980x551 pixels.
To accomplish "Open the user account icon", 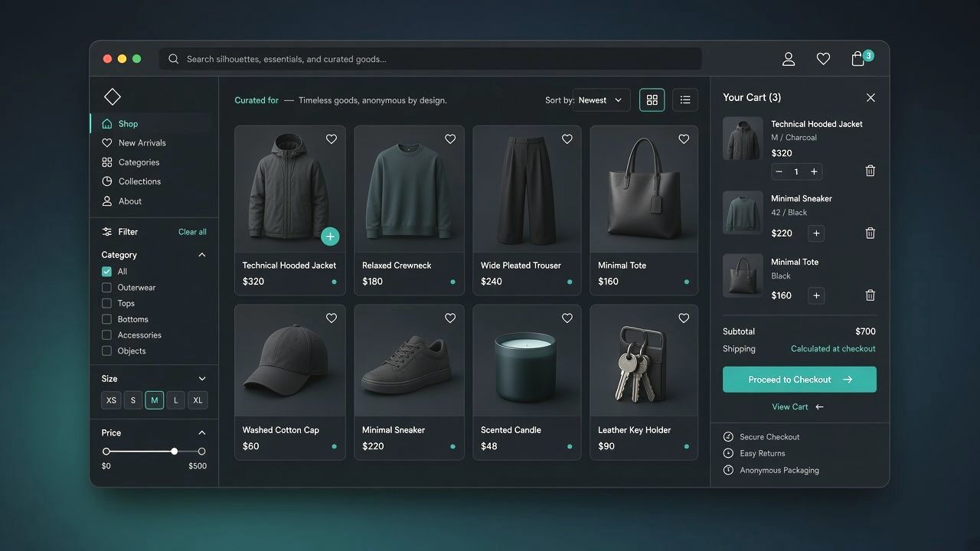I will (789, 59).
